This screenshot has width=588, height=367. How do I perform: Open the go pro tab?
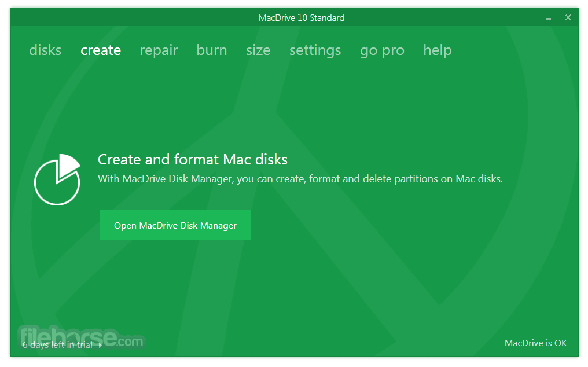[x=382, y=50]
